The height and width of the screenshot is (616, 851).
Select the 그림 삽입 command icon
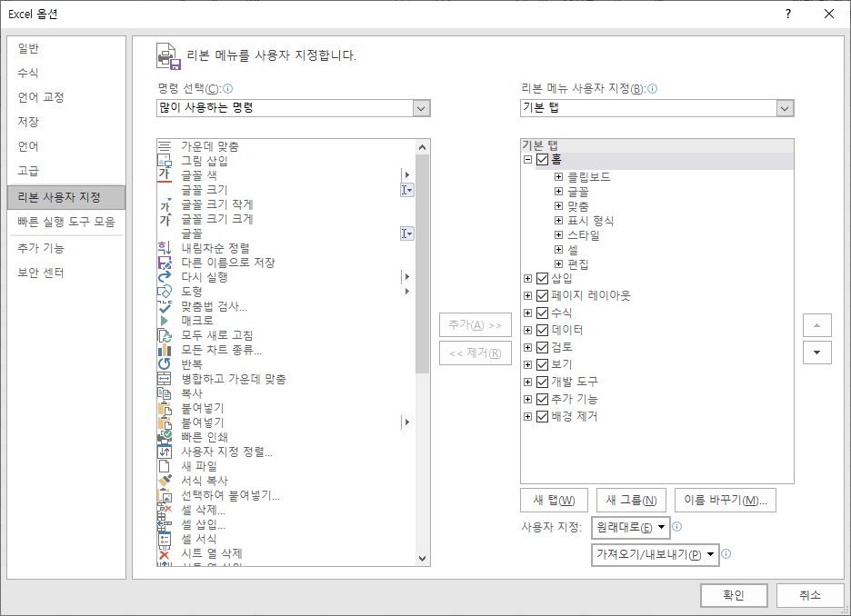(x=165, y=161)
